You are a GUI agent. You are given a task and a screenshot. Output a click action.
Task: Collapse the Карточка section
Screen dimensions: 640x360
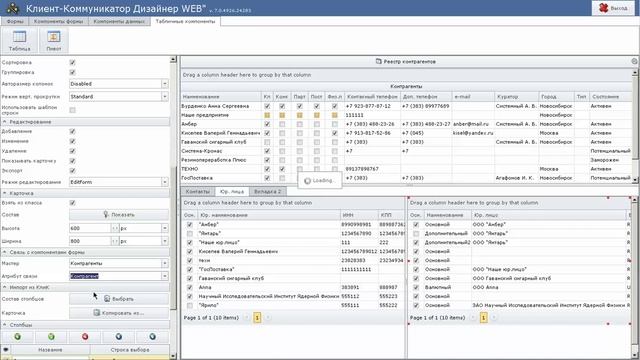click(5, 193)
